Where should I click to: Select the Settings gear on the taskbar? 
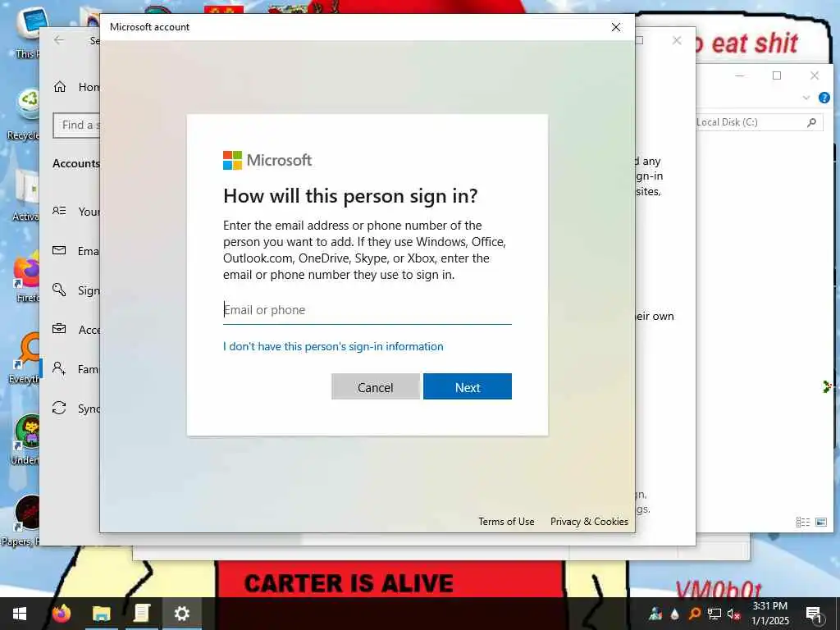pos(182,614)
